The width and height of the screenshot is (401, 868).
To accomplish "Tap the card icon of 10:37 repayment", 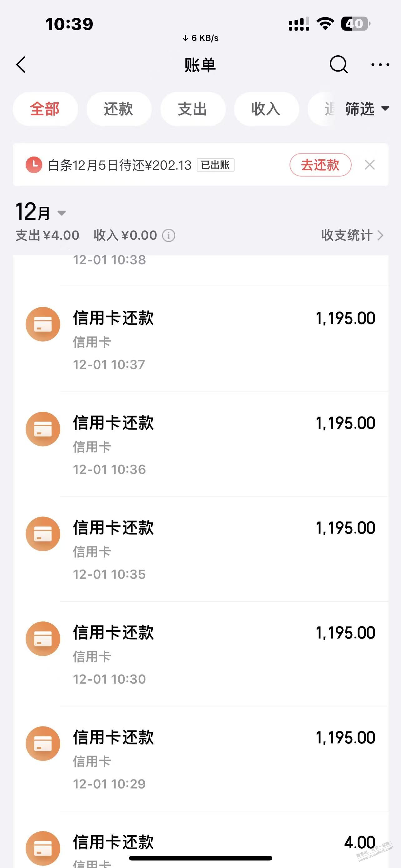I will tap(43, 324).
